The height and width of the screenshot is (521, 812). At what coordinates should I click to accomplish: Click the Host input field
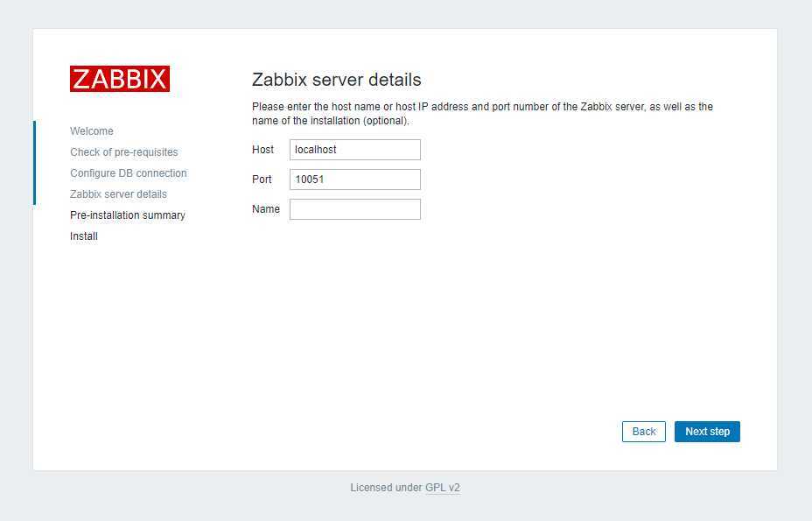(354, 150)
